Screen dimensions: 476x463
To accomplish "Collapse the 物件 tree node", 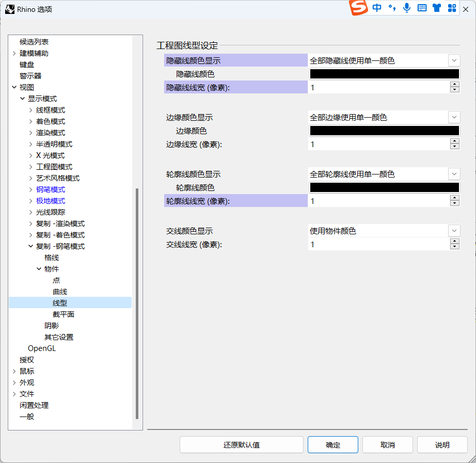I will [39, 269].
